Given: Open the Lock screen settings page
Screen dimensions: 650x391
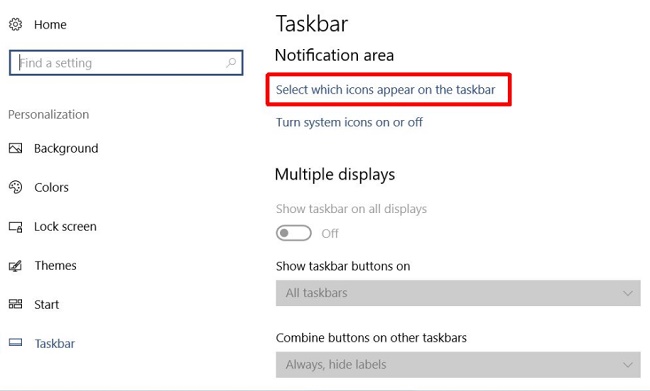Looking at the screenshot, I should click(x=65, y=227).
